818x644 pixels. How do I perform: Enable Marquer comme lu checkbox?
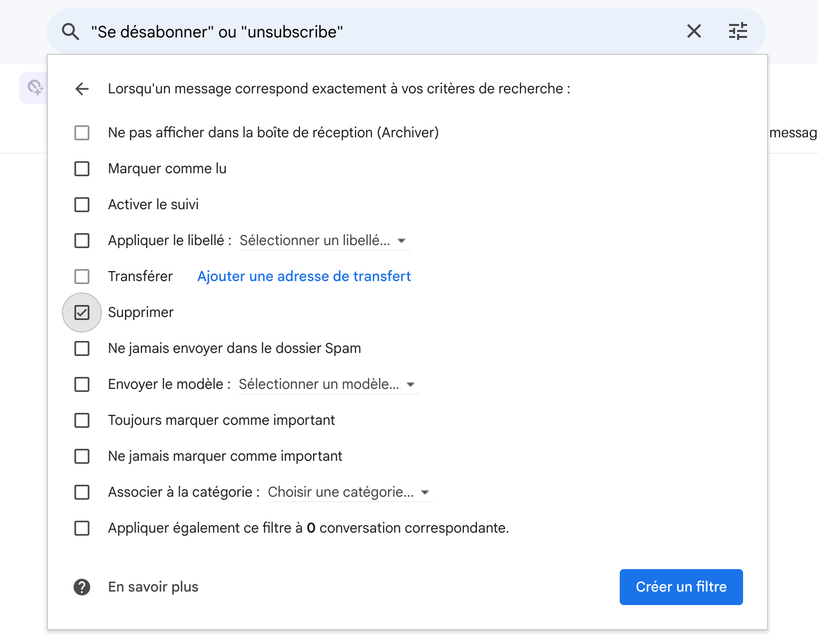pos(82,169)
